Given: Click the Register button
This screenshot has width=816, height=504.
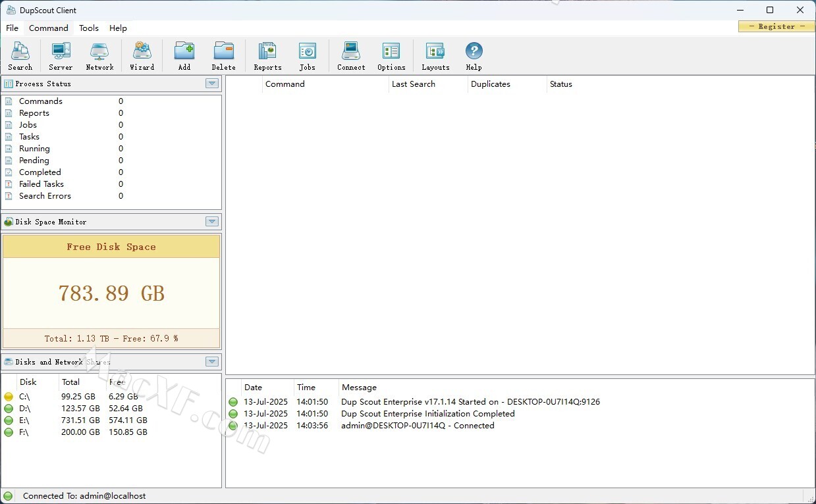Looking at the screenshot, I should (776, 26).
